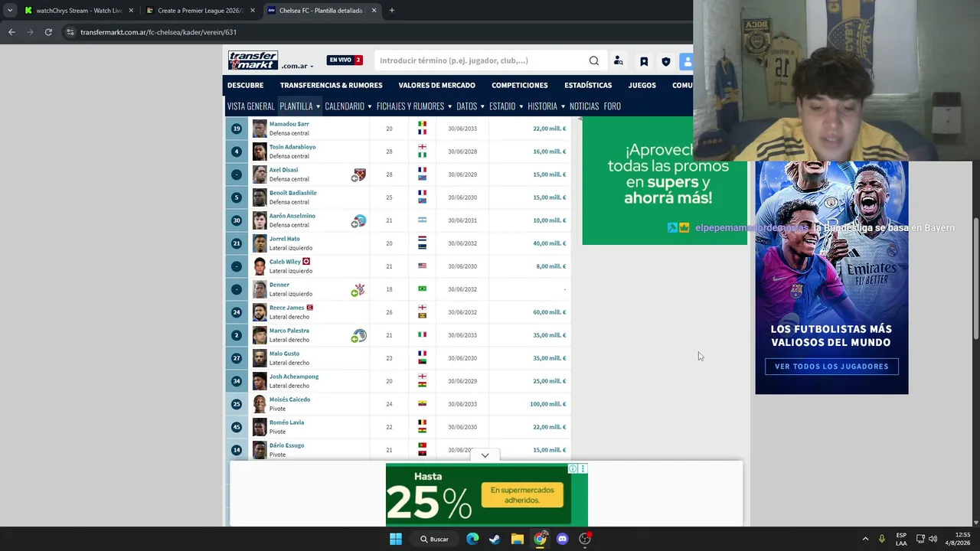The height and width of the screenshot is (551, 980).
Task: Open the Windows Start menu
Action: [396, 539]
